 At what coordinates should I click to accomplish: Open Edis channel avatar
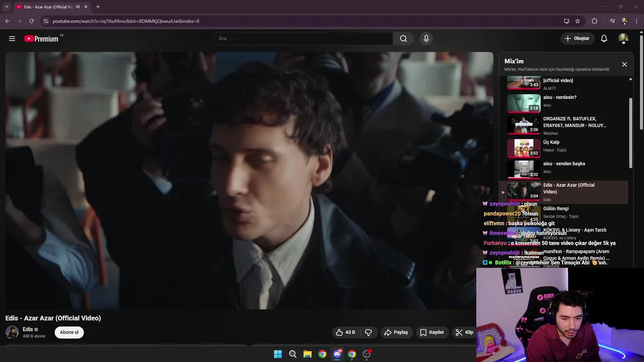pos(12,332)
